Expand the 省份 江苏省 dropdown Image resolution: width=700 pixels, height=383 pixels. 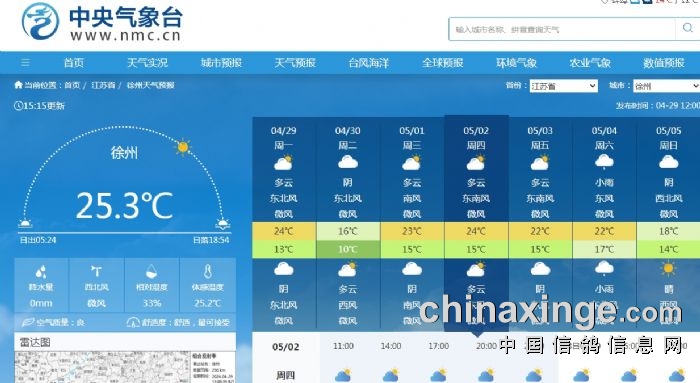[564, 86]
